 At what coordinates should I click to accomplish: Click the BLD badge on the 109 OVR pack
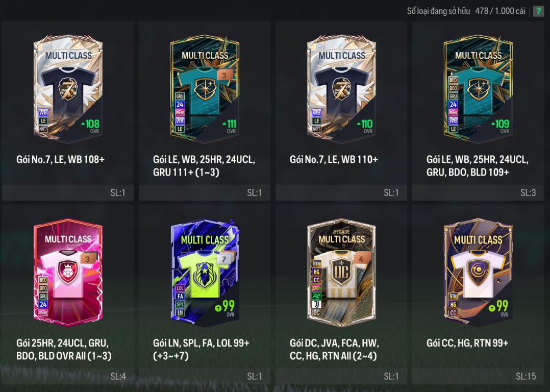coord(453,80)
